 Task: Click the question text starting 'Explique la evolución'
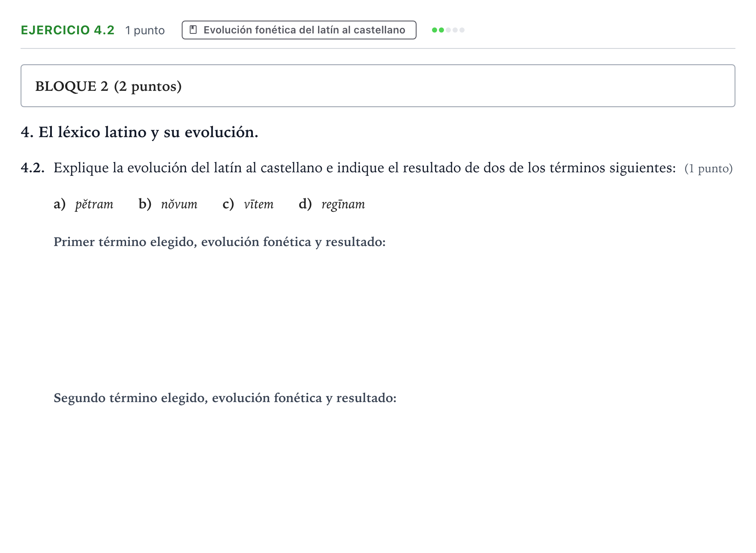pyautogui.click(x=364, y=168)
